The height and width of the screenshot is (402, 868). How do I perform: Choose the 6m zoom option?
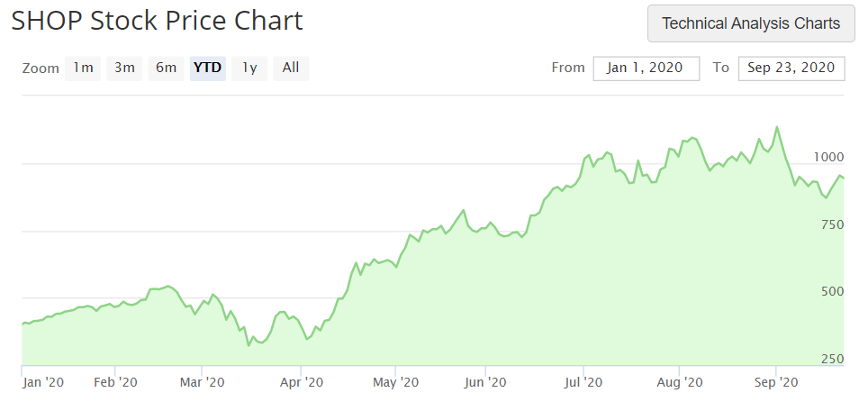tap(166, 69)
